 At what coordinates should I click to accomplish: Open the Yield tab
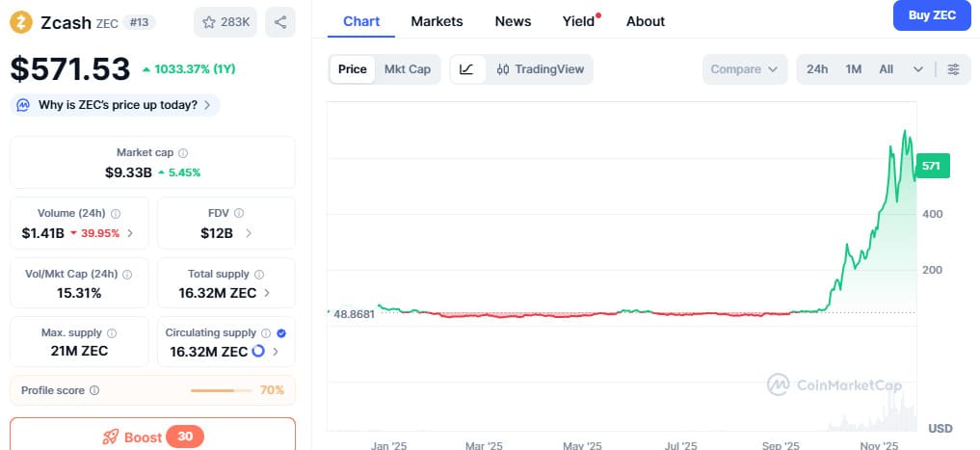[x=578, y=21]
